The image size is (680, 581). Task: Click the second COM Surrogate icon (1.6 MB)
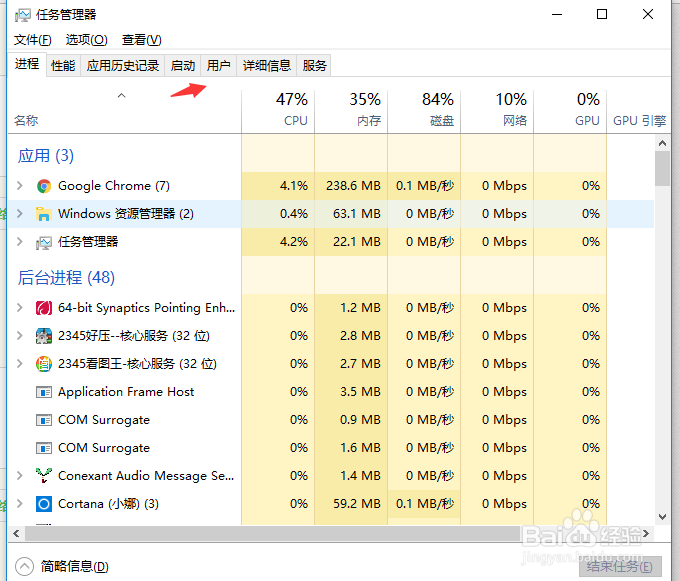pos(44,448)
